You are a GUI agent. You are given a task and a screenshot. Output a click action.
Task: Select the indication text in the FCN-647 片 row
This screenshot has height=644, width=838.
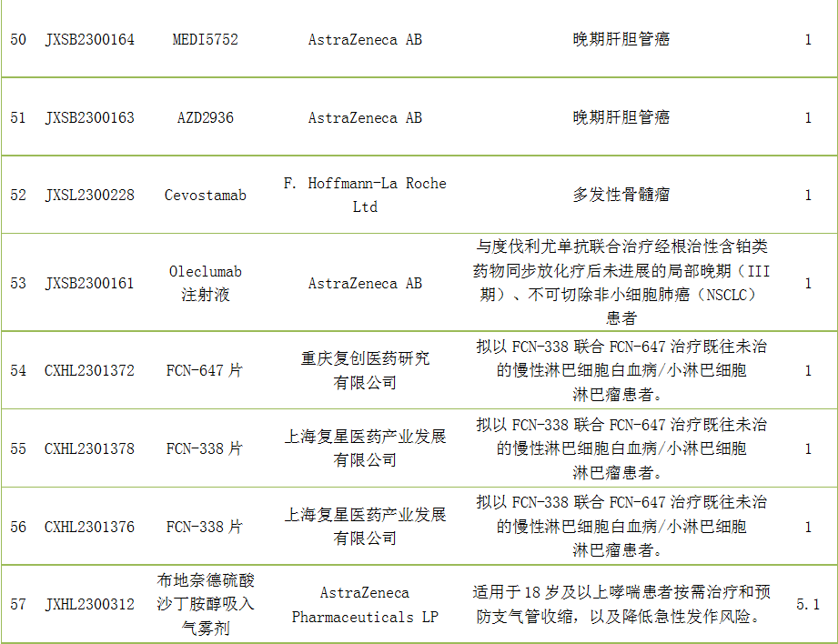pos(621,370)
